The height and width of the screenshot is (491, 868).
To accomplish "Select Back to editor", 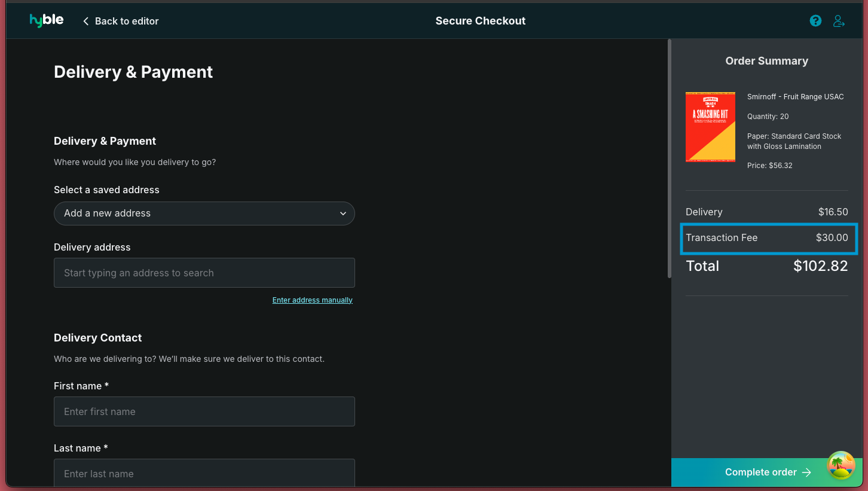I will pos(127,21).
